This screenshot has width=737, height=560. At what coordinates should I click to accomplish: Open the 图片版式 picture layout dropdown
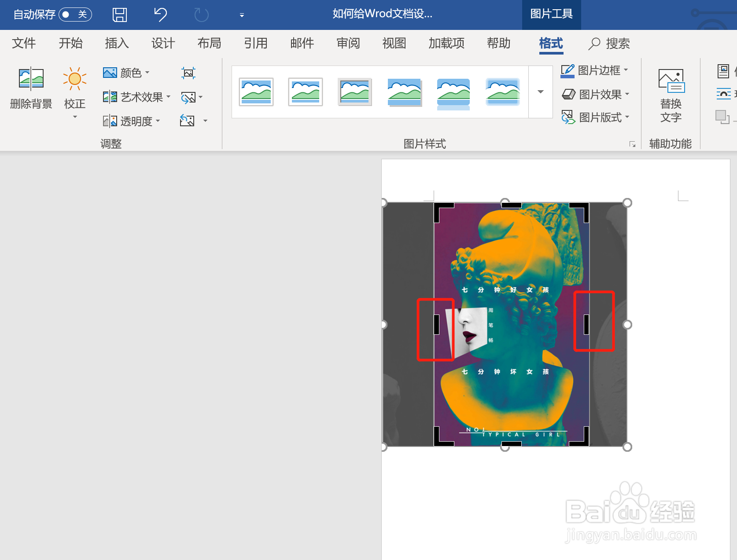[x=596, y=117]
